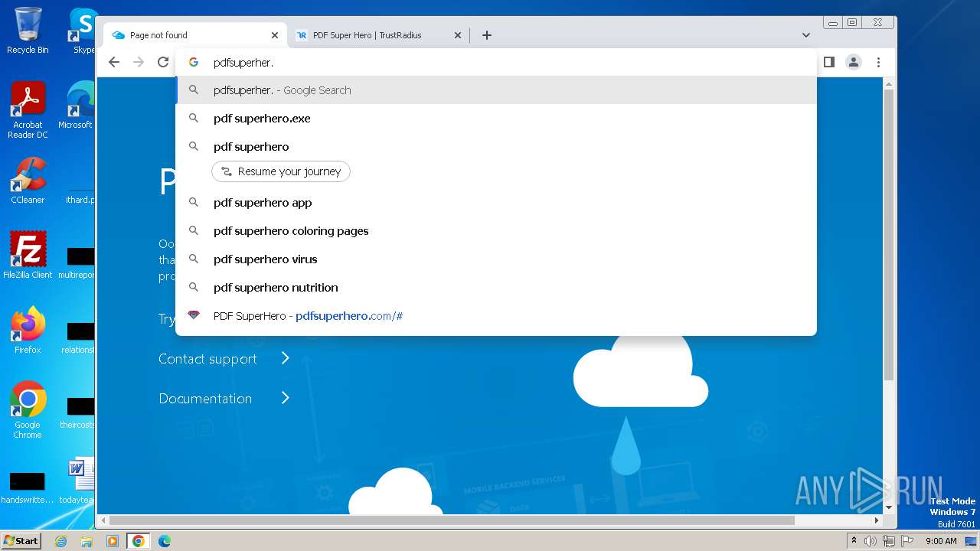
Task: Open the handwritte... desktop file
Action: (x=28, y=487)
